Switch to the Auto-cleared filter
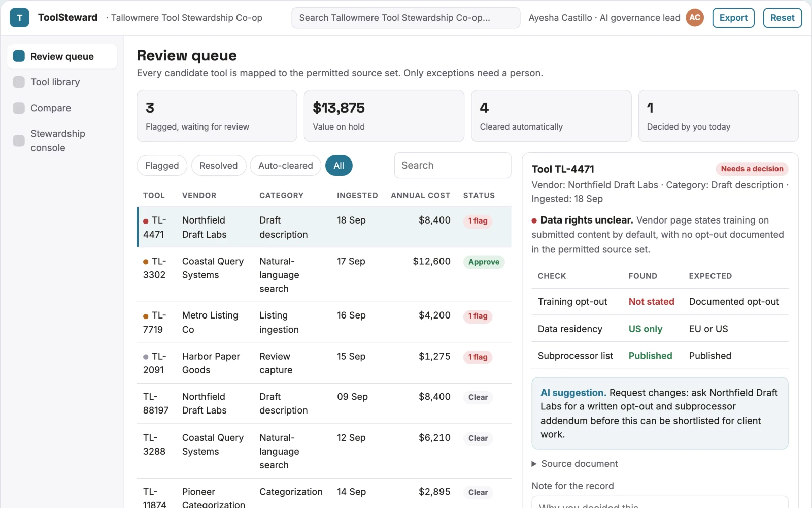Image resolution: width=812 pixels, height=508 pixels. (x=285, y=166)
